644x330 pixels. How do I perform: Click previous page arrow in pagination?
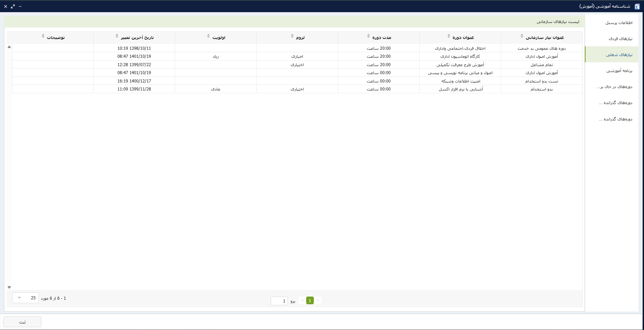point(318,300)
